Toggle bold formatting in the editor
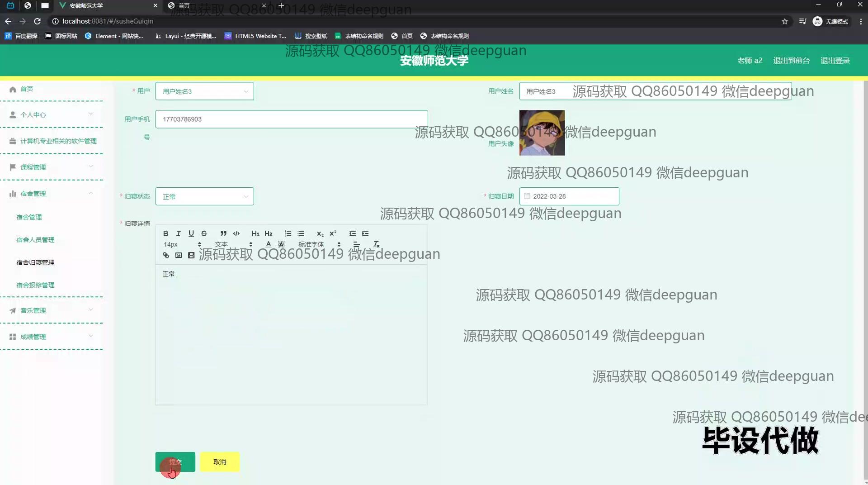 point(165,233)
